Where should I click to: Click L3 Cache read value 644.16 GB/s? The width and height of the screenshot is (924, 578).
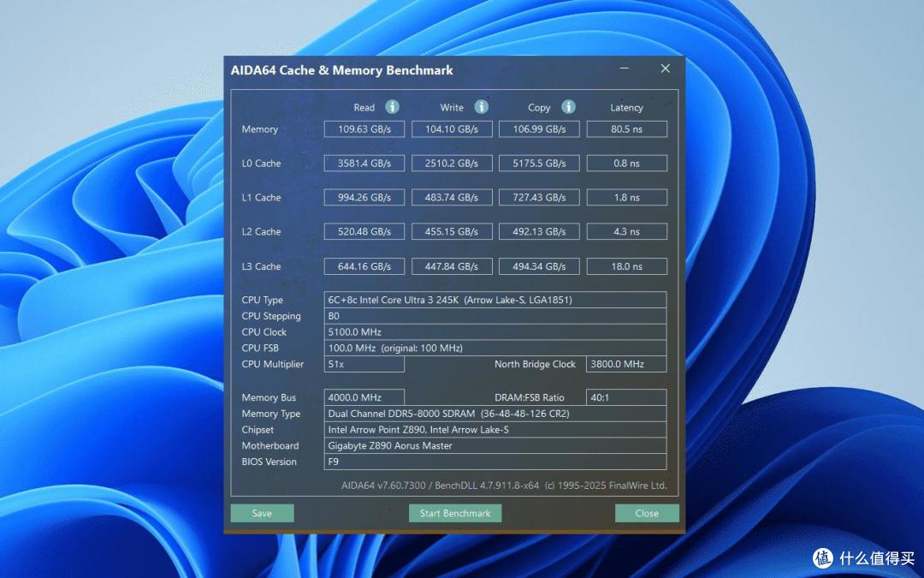click(364, 266)
